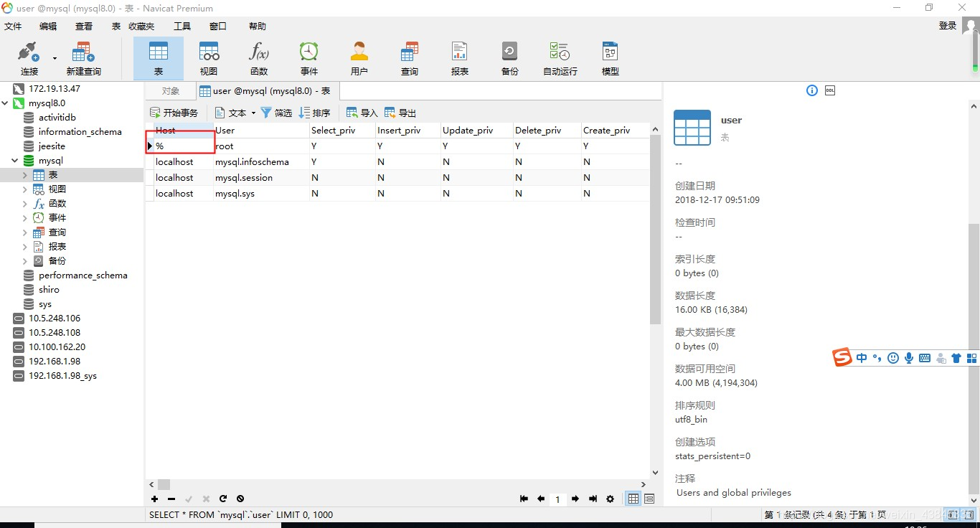Expand the 备份 tree node
The height and width of the screenshot is (528, 980).
click(x=25, y=261)
